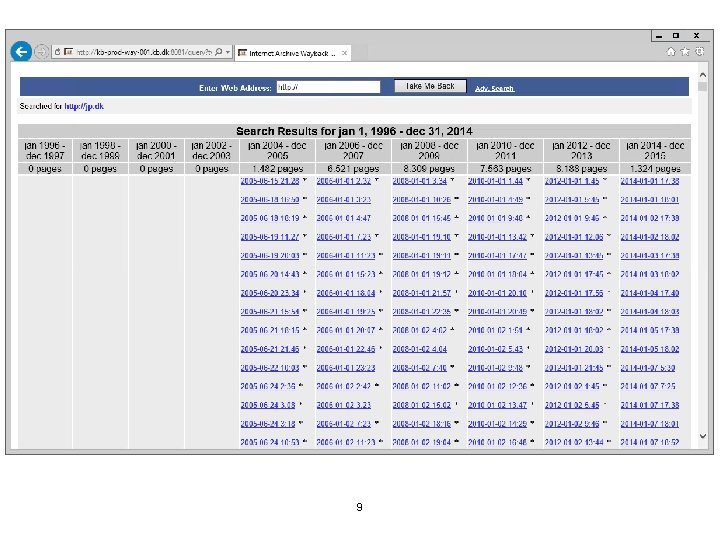Viewport: 720px width, 540px height.
Task: Click the browser forward arrow button
Action: click(x=41, y=52)
